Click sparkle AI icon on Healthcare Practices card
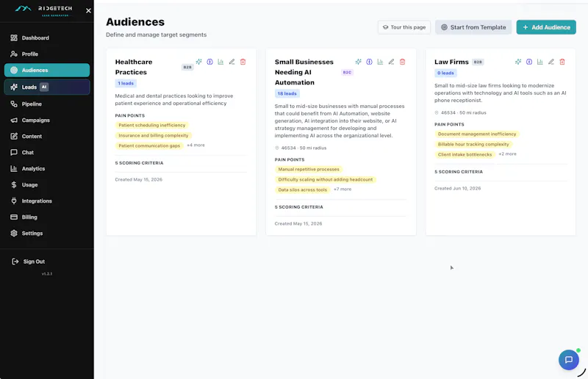The image size is (588, 379). [x=198, y=62]
